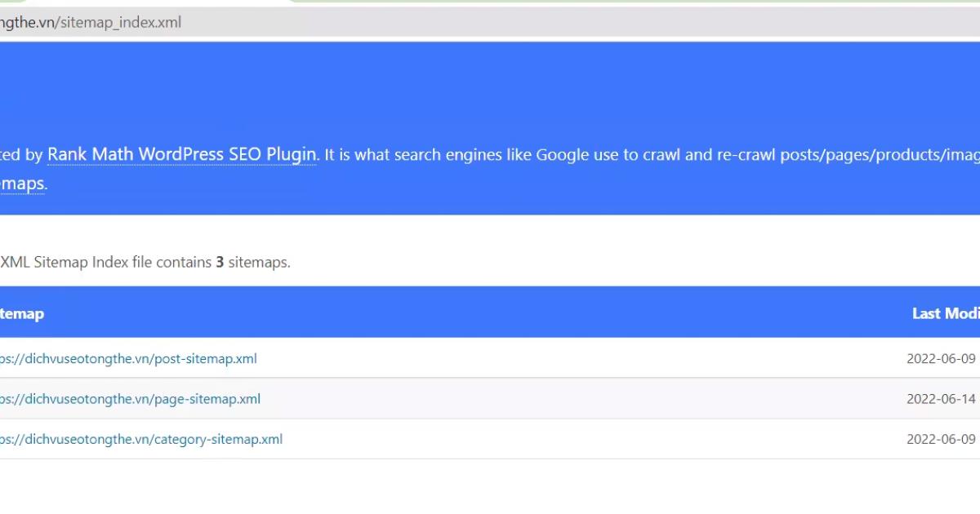
Task: Click the word "sitemaps." after the bold 3
Action: pos(259,262)
